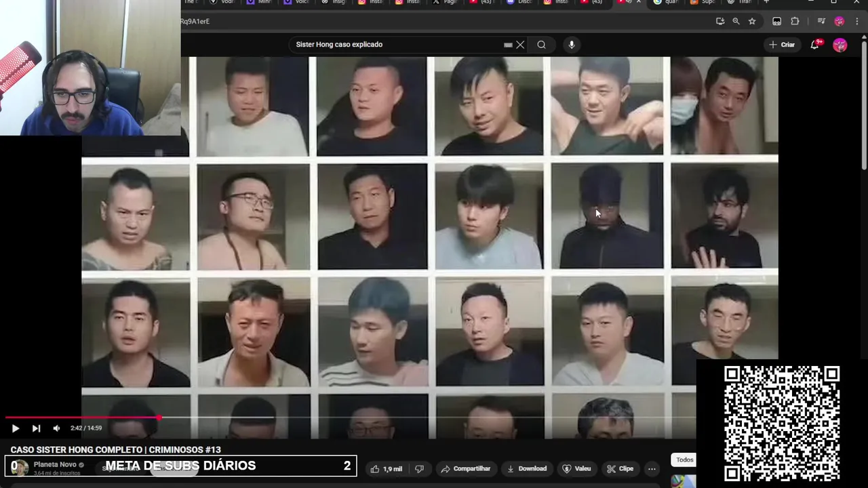Open Planeta Novo channel name
The width and height of the screenshot is (868, 488).
tap(55, 464)
